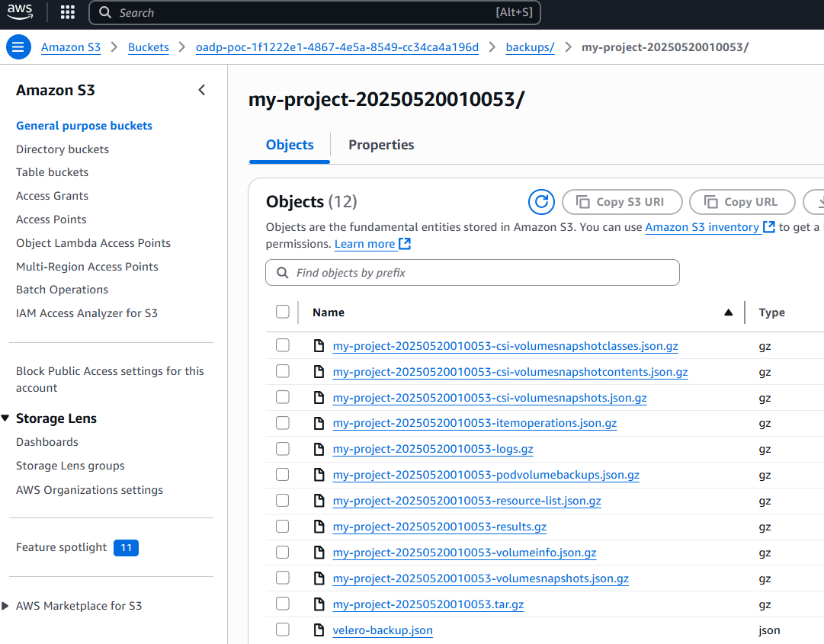Click file icon for resource-list.json.gz
Image resolution: width=824 pixels, height=644 pixels.
coord(319,501)
